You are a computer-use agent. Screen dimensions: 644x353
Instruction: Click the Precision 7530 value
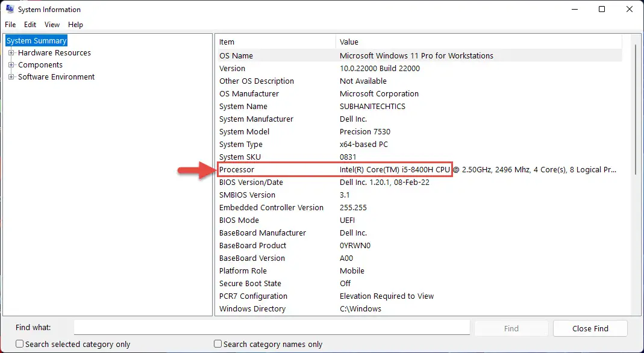click(365, 132)
